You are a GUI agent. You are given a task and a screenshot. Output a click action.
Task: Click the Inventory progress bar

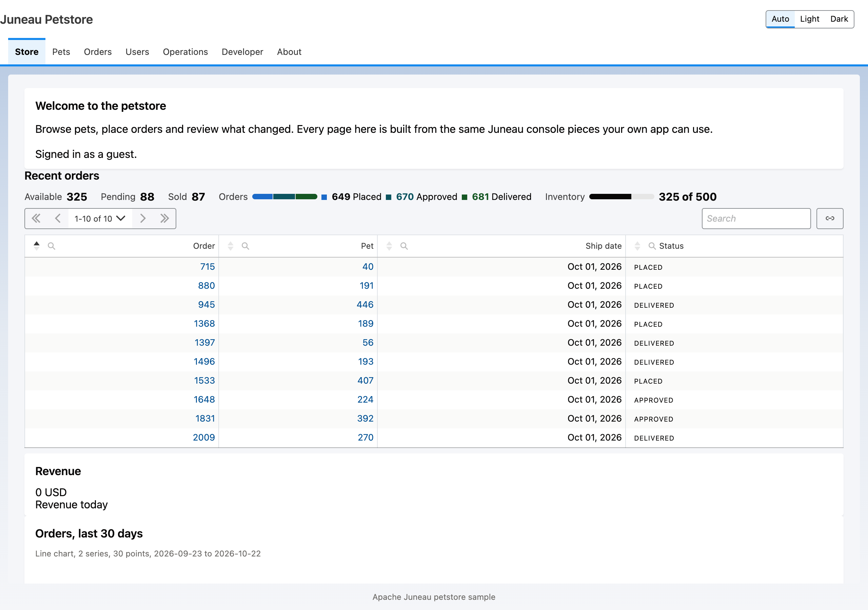click(622, 197)
